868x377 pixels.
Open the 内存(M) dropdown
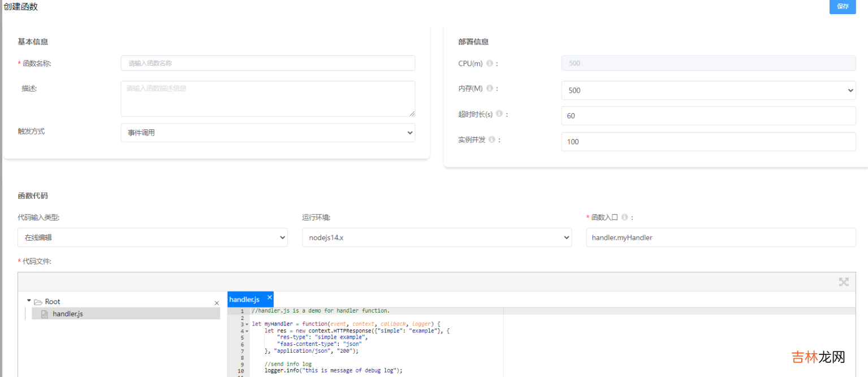point(708,90)
